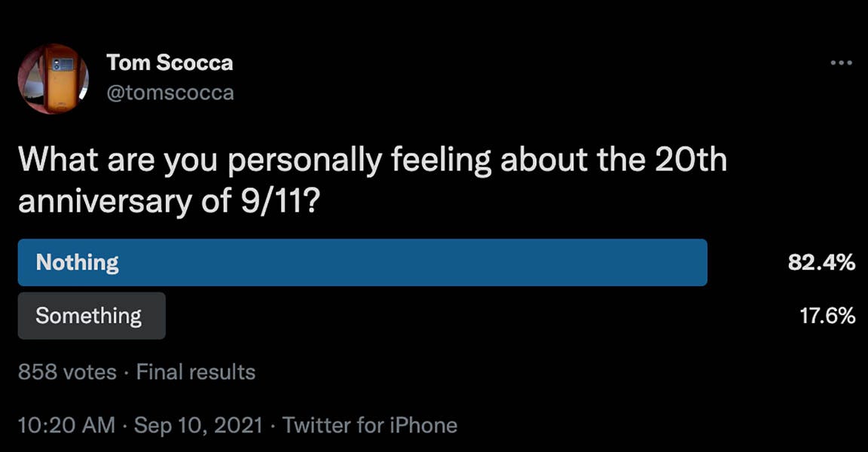Select the "Something" poll option label
Screen dimensions: 868x452
pos(89,316)
